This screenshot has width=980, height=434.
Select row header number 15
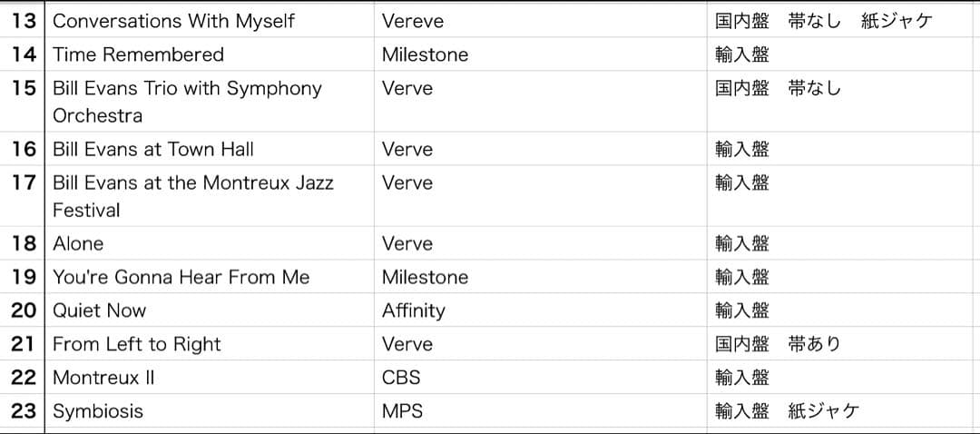click(x=24, y=88)
